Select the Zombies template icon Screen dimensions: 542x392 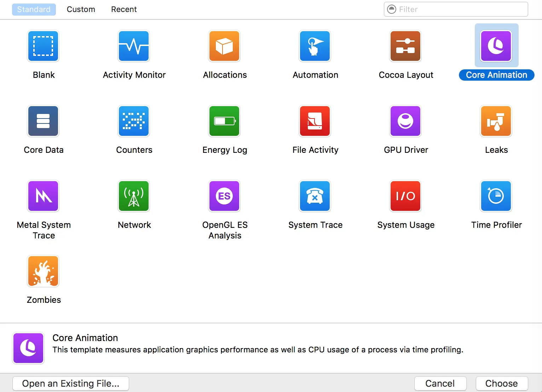(x=43, y=271)
